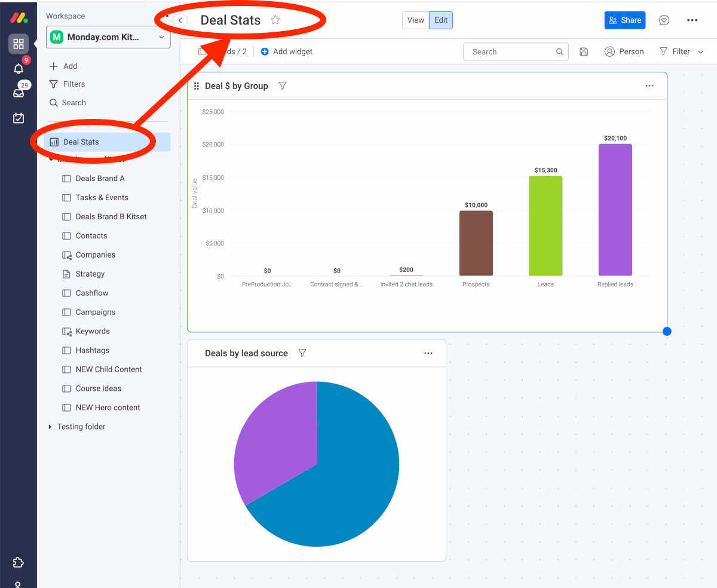Click the Add widget button
Image resolution: width=717 pixels, height=588 pixels.
point(287,52)
